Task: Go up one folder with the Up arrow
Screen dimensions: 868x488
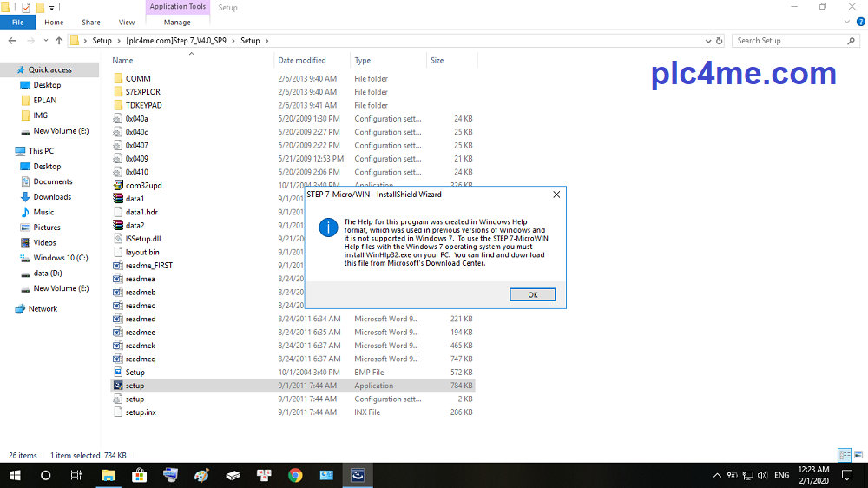Action: (59, 41)
